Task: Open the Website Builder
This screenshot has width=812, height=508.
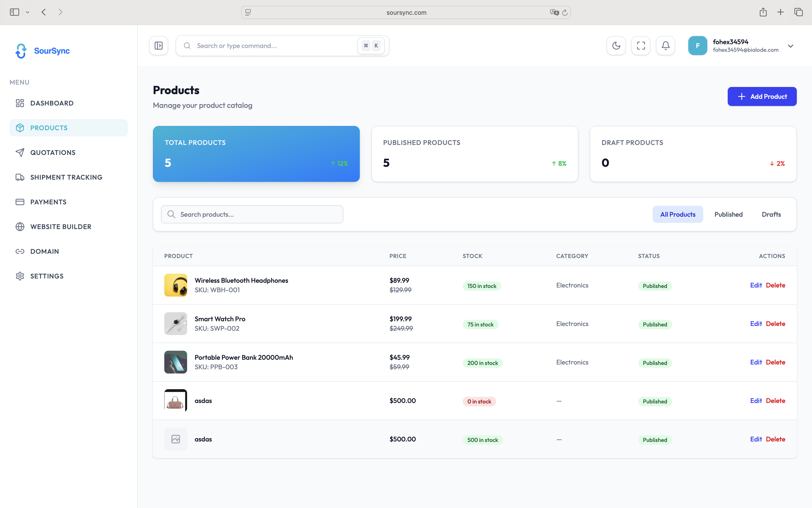Action: [x=61, y=226]
